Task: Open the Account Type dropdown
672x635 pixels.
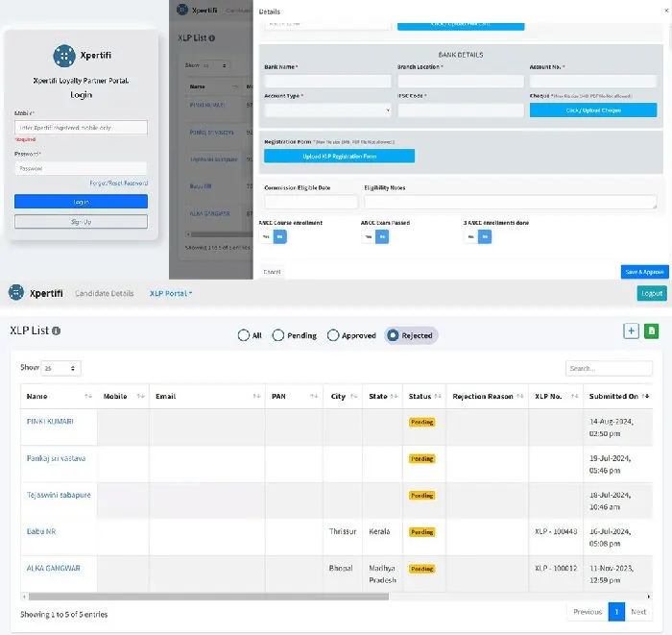Action: pos(327,110)
